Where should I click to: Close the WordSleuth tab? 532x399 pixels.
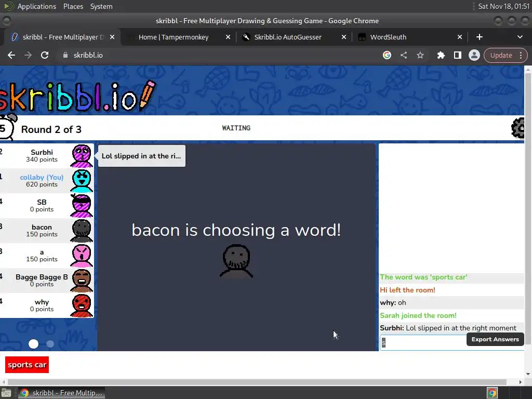(x=460, y=37)
